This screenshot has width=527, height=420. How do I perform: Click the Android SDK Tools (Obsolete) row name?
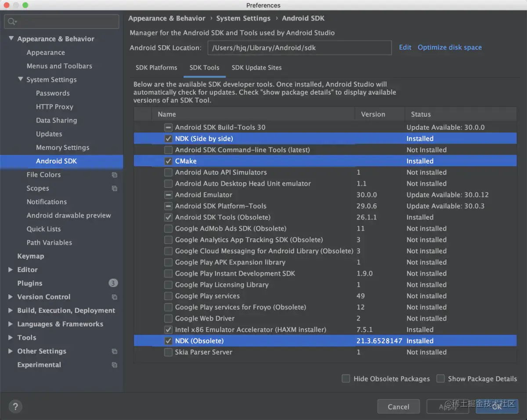click(223, 217)
